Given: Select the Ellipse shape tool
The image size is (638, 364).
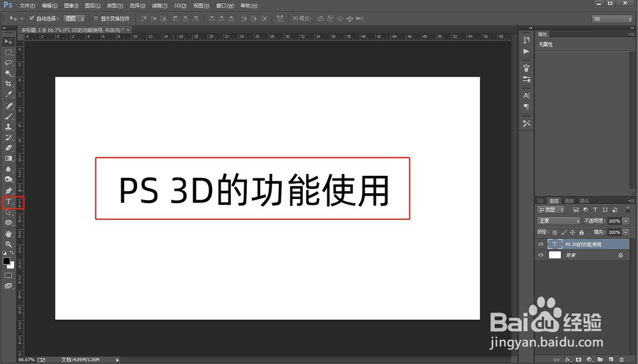Looking at the screenshot, I should point(8,223).
